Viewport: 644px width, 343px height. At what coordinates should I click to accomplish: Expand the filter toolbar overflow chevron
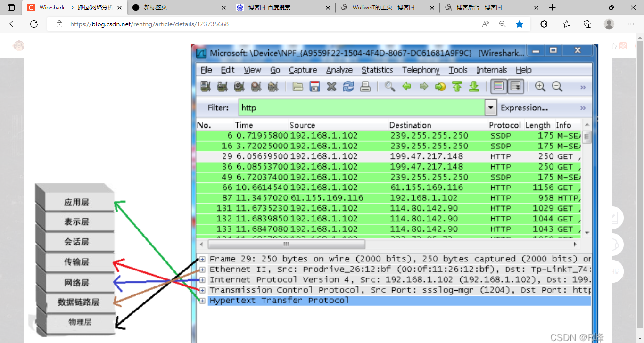[583, 108]
